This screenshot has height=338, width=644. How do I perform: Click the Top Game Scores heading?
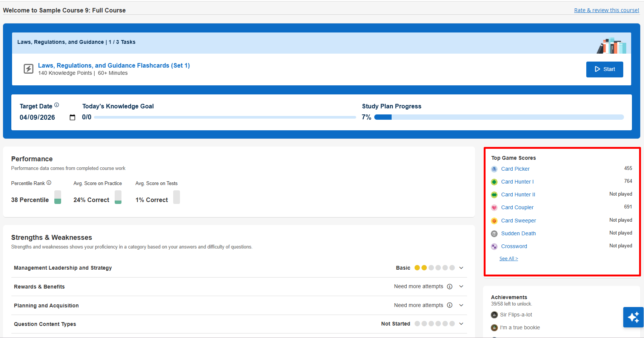(513, 158)
